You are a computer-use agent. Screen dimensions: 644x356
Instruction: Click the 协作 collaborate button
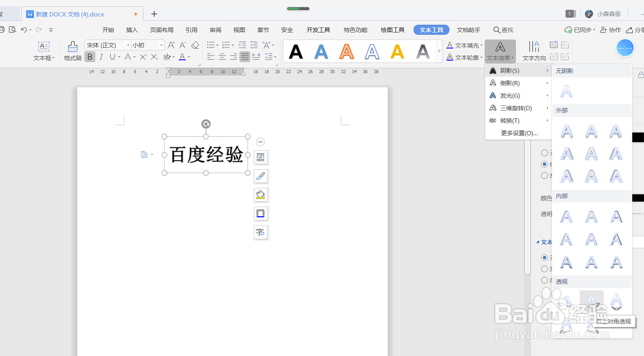point(611,30)
